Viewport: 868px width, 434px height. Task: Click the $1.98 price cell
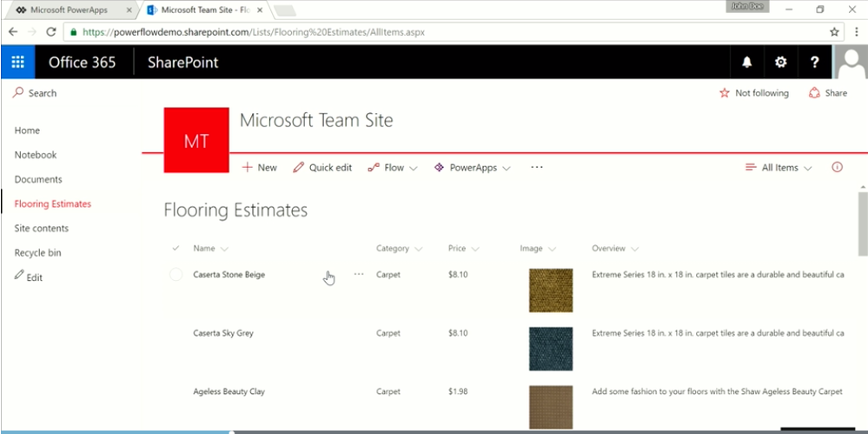point(458,391)
